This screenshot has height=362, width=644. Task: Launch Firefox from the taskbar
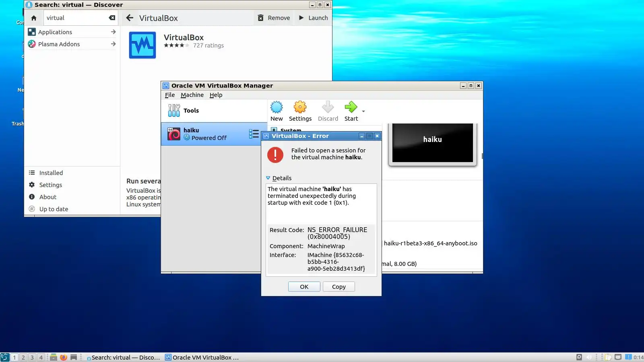[64, 357]
